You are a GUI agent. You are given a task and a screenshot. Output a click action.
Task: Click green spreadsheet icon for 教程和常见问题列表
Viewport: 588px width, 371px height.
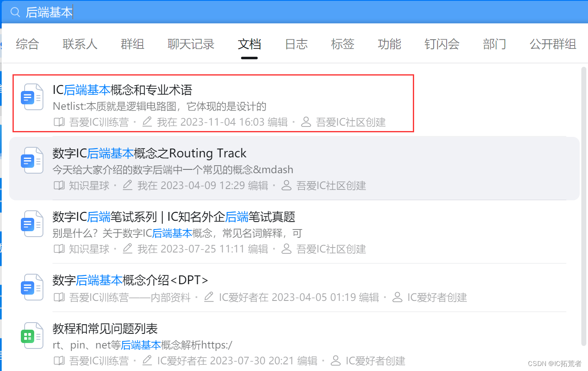pos(32,336)
